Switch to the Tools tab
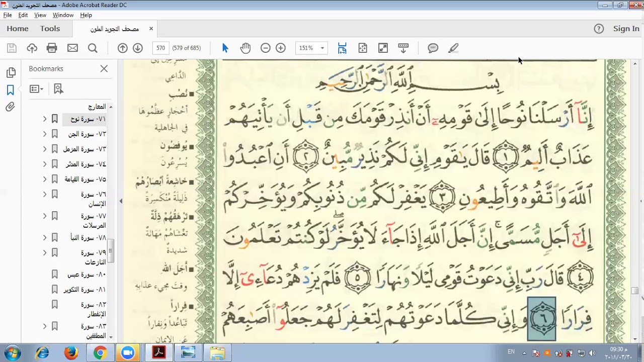The image size is (644, 362). pyautogui.click(x=50, y=29)
